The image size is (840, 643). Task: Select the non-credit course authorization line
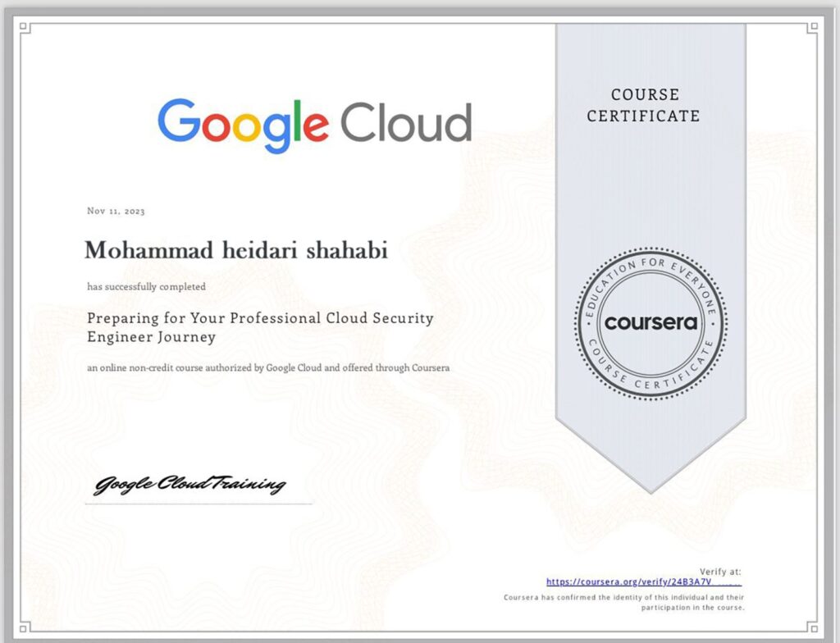(x=268, y=368)
